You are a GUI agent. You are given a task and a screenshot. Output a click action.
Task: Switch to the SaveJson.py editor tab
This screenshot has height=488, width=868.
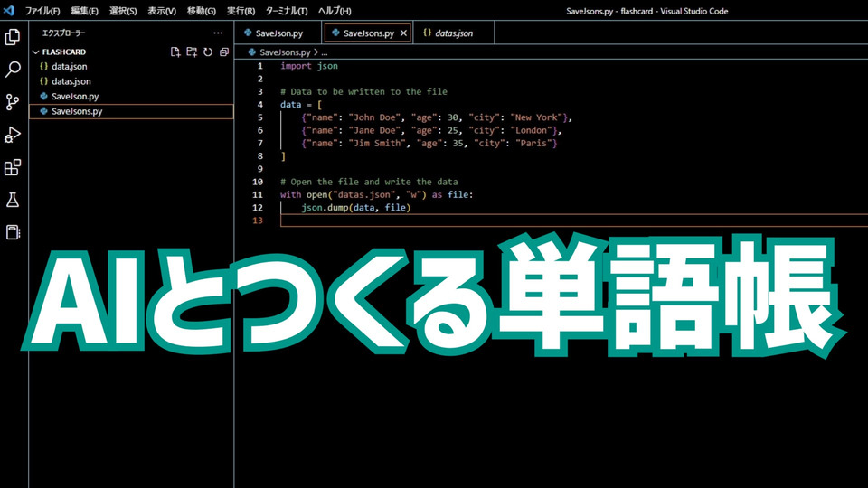[278, 33]
